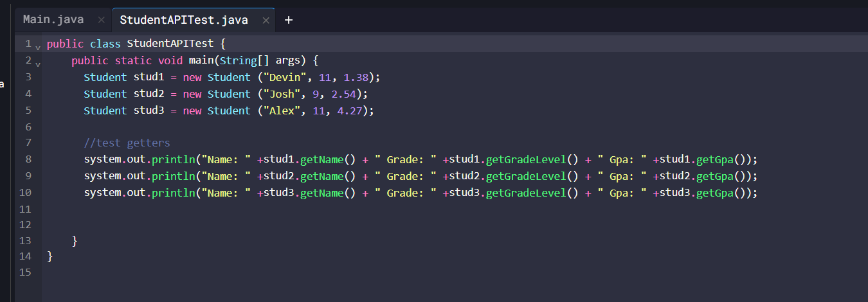The image size is (868, 302).
Task: Click closing brace on line 14
Action: coord(50,256)
